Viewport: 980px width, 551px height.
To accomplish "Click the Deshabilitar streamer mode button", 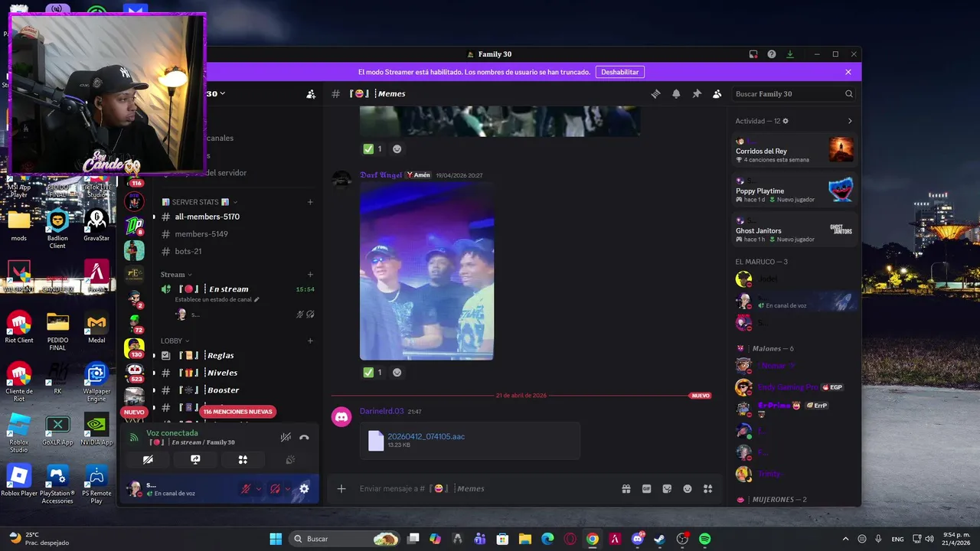I will [619, 72].
